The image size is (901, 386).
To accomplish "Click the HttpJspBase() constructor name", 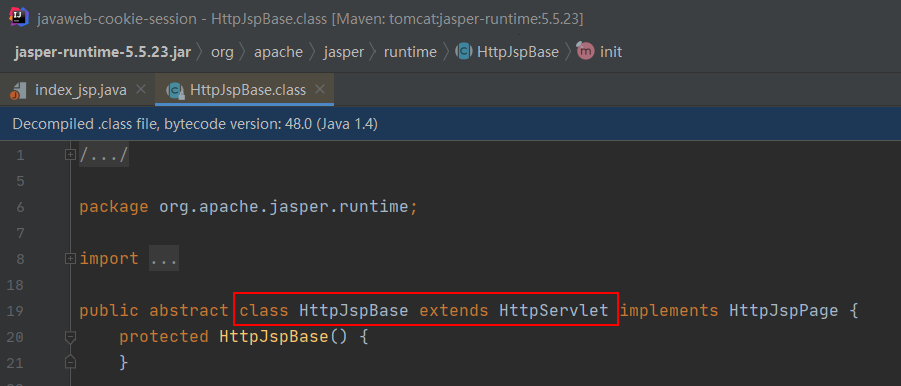I will pyautogui.click(x=274, y=337).
